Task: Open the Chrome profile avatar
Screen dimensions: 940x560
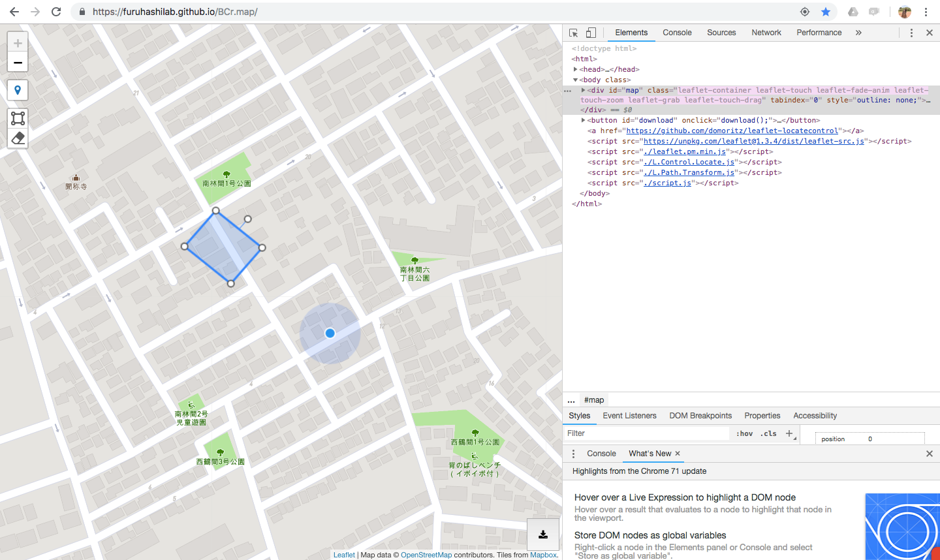Action: pyautogui.click(x=905, y=12)
